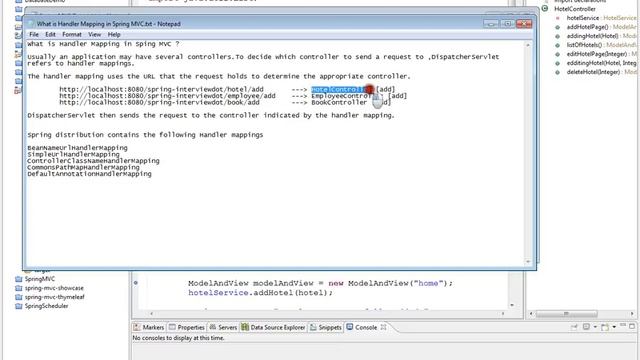Select deleteHotel(Integer) in Outline
The width and height of the screenshot is (640, 360).
[x=601, y=72]
